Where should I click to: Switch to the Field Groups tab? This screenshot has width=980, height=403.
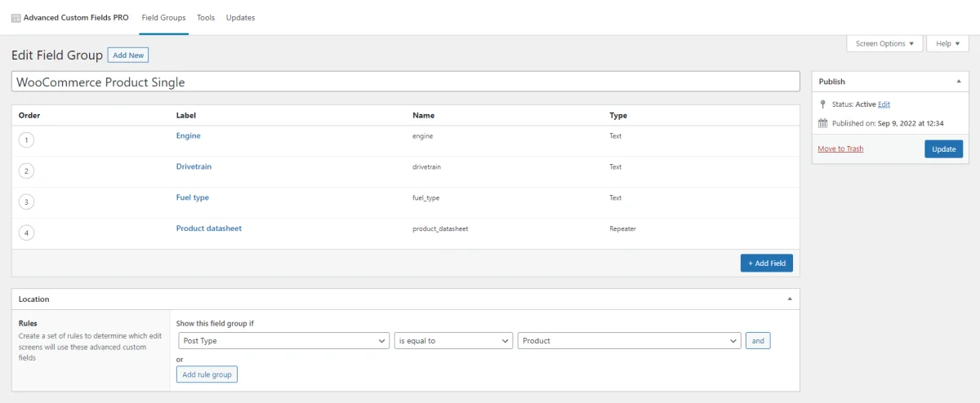click(163, 18)
